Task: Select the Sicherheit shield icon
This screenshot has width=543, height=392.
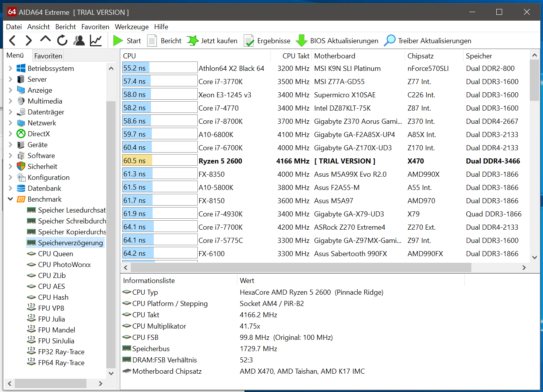Action: 21,166
